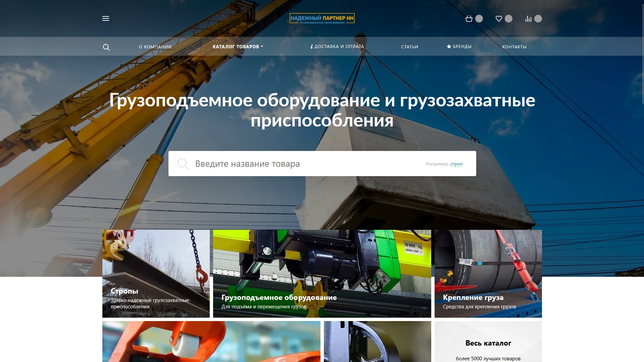Expand the Каталог товаров dropdown
644x362 pixels.
pos(238,47)
